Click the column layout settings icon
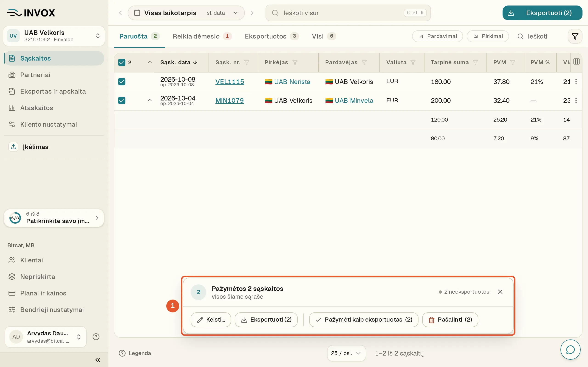 [576, 62]
